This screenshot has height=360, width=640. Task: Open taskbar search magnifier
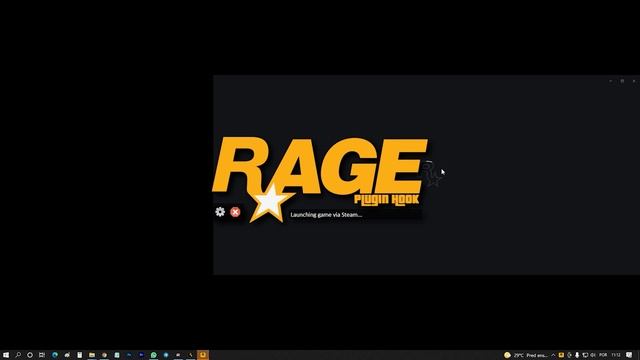[x=18, y=355]
